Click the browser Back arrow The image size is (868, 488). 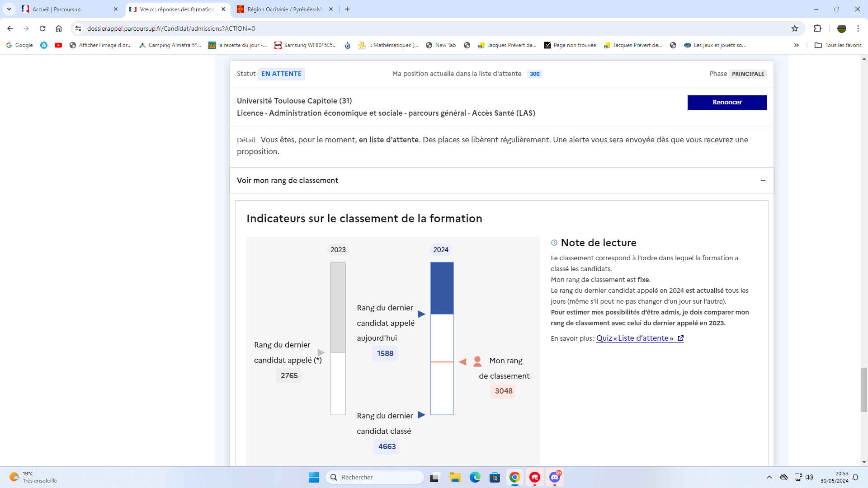point(10,28)
